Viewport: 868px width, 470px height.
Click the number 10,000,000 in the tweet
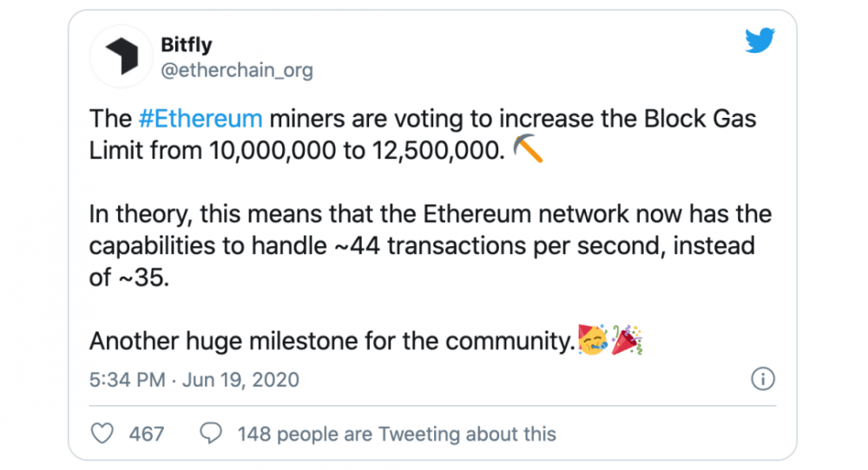pyautogui.click(x=273, y=150)
